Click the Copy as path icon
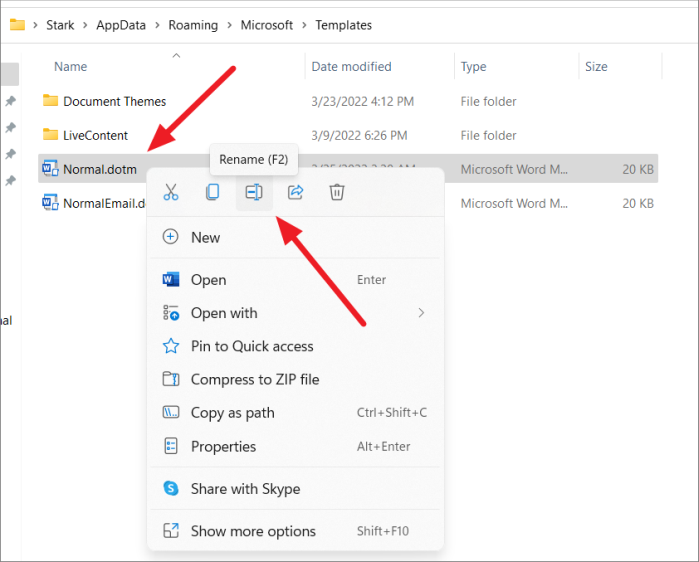The width and height of the screenshot is (699, 562). click(171, 412)
